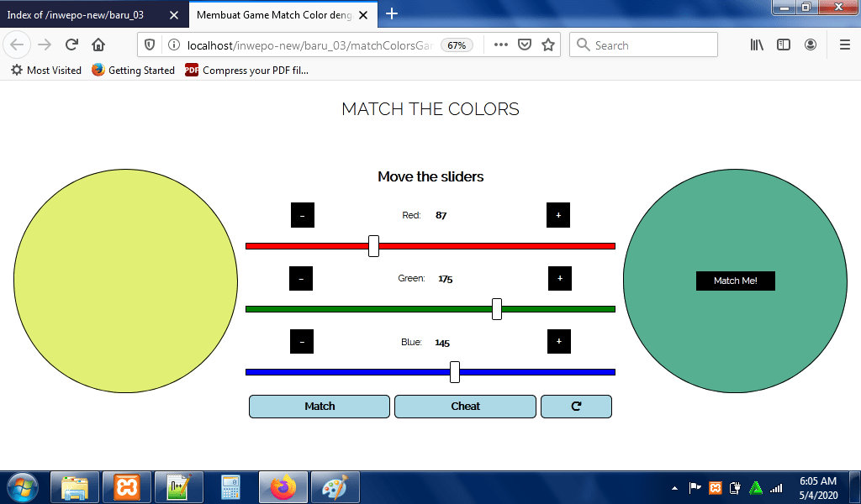861x504 pixels.
Task: Open tracking protection shield info
Action: 150,45
